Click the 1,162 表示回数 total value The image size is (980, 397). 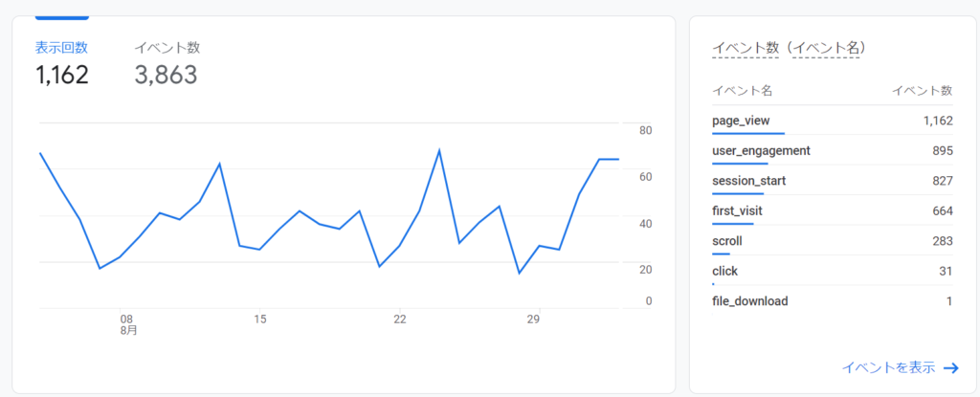pos(62,76)
